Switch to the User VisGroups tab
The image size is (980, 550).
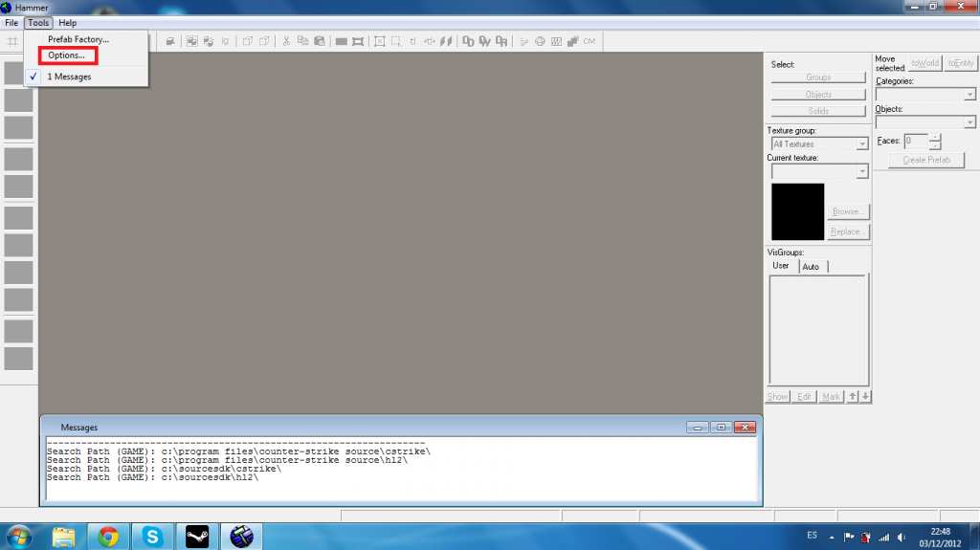point(781,266)
